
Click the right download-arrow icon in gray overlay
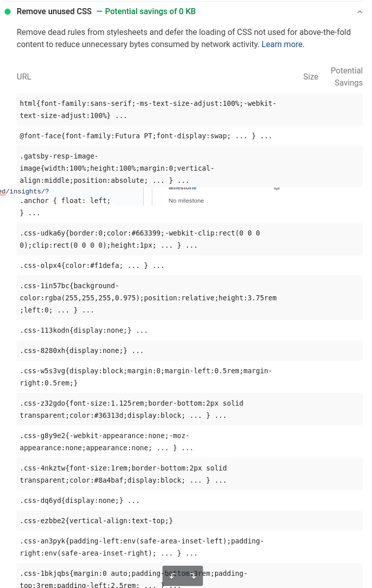point(193,576)
